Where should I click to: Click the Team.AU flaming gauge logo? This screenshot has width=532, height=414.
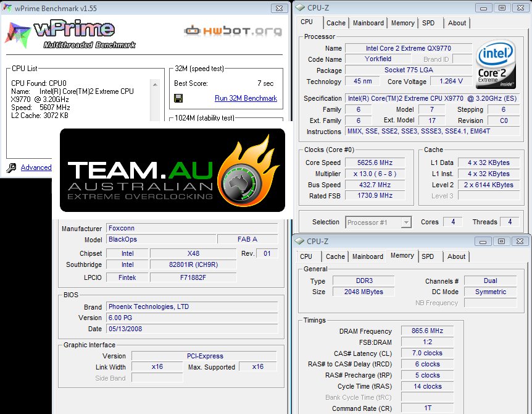pos(247,170)
